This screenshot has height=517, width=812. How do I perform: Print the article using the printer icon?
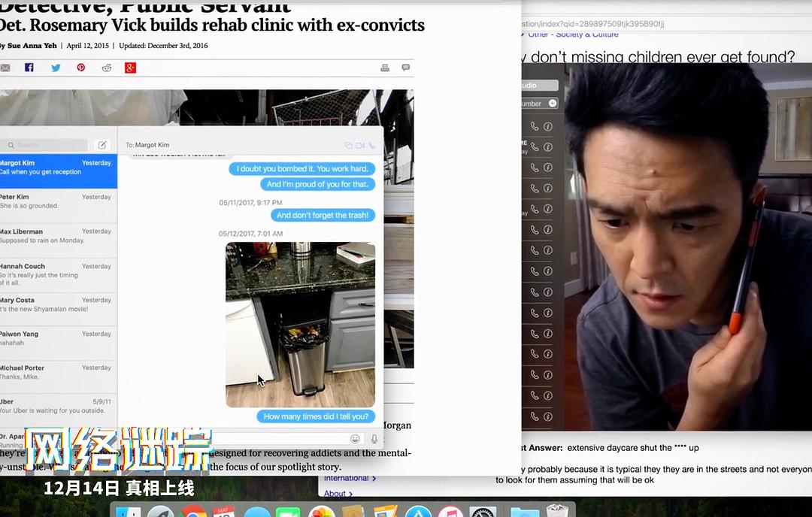click(386, 67)
